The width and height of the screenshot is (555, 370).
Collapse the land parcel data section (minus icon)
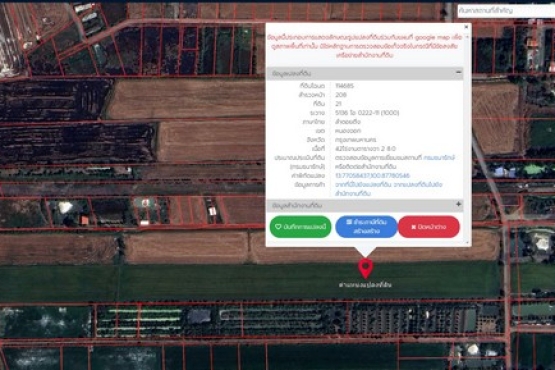tap(458, 73)
